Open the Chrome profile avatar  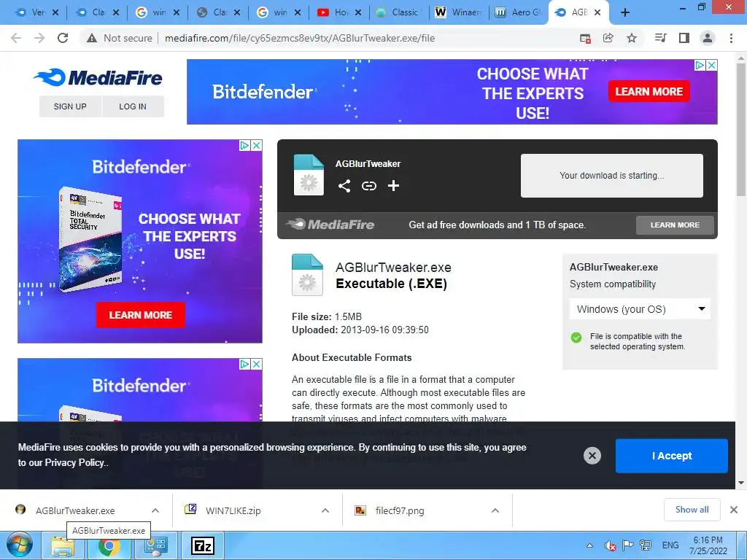[x=708, y=38]
